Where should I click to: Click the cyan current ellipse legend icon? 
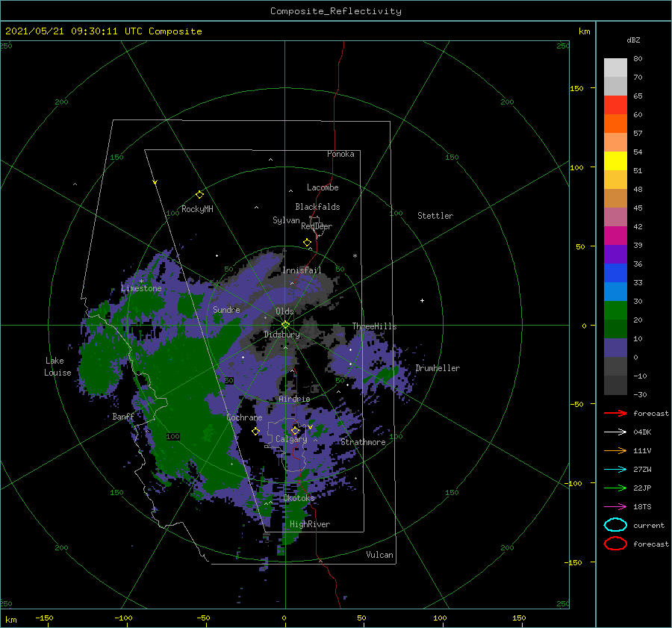(615, 525)
